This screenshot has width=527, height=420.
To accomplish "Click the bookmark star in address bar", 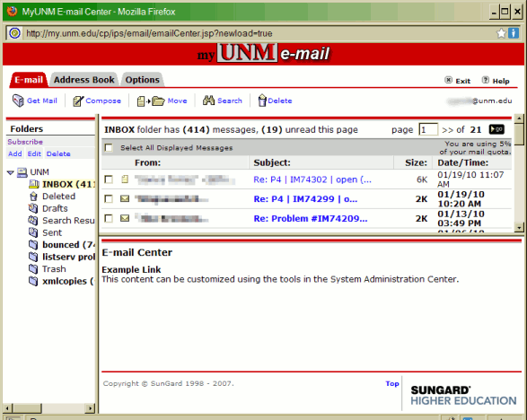I will 501,33.
